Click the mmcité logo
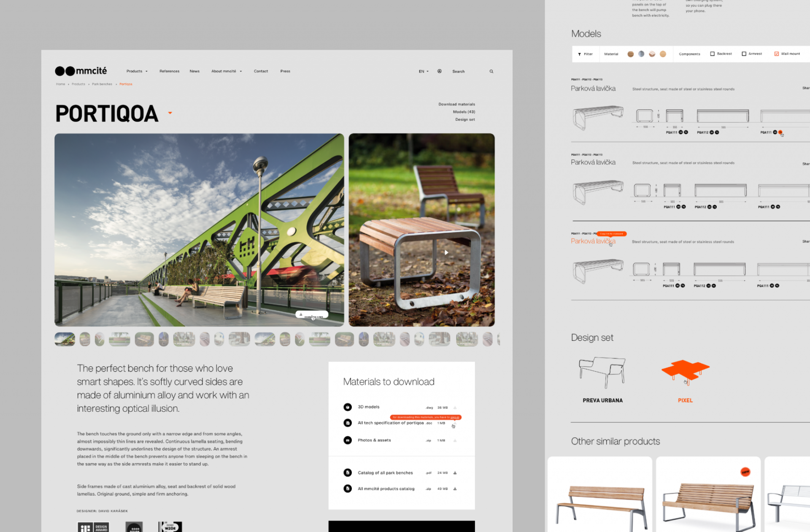810x532 pixels. coord(81,71)
